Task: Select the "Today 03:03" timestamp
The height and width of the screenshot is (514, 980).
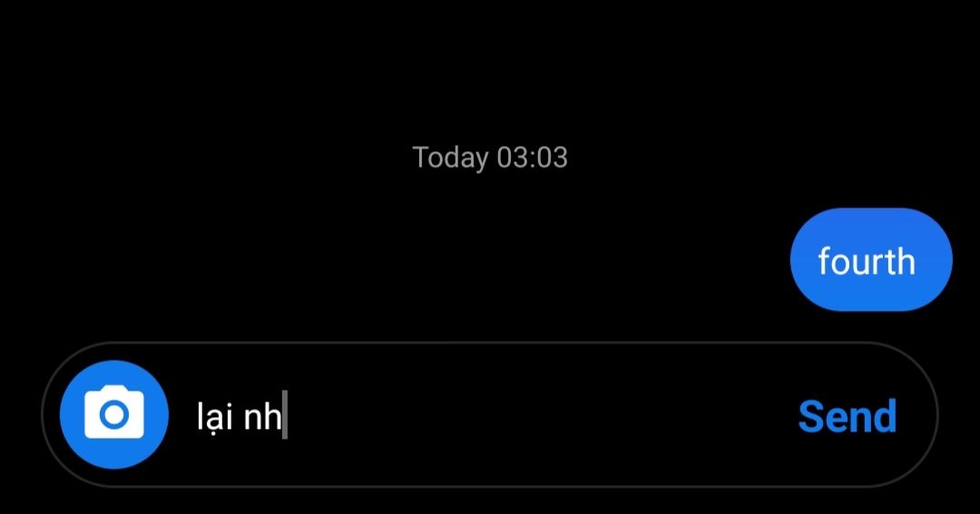Action: 490,158
